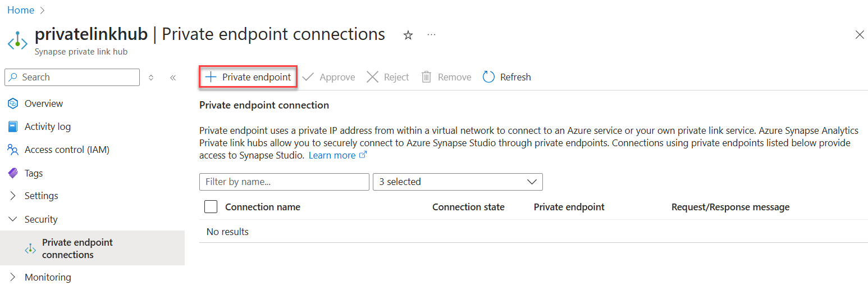Refresh the private endpoint connections list
This screenshot has width=868, height=289.
tap(506, 77)
